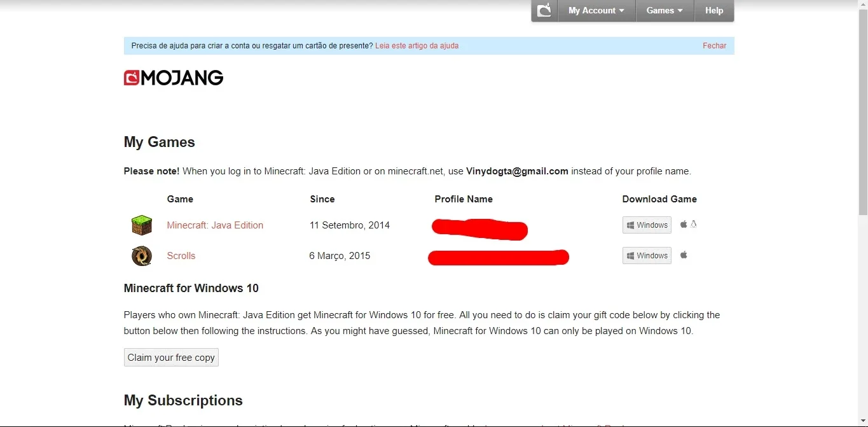Click the 'Claim your free copy' button
The image size is (868, 427).
(x=171, y=358)
